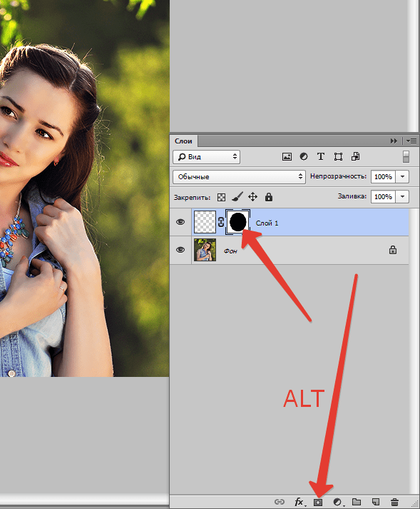Click the adjustment layer filter icon
Screen dimensions: 420x509
click(304, 156)
